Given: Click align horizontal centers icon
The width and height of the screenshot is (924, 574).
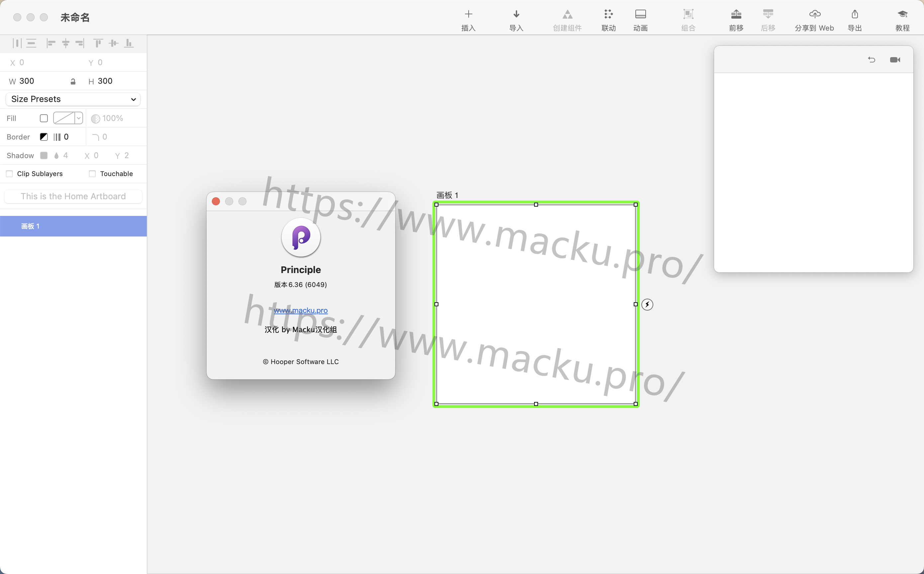Looking at the screenshot, I should click(66, 43).
